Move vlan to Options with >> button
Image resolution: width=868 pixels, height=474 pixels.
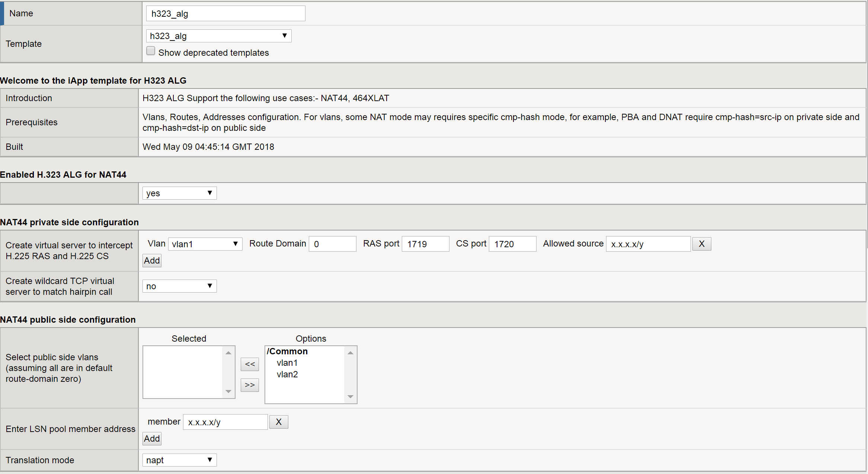coord(250,385)
